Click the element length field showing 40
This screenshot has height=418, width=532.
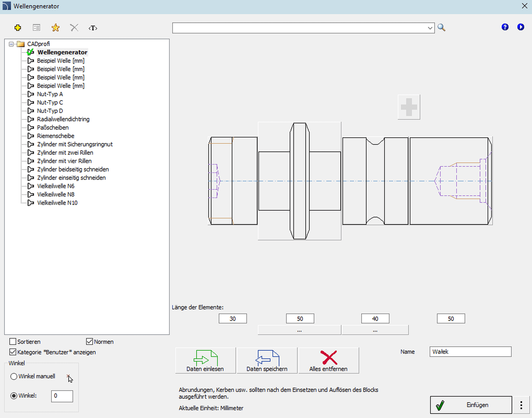375,319
